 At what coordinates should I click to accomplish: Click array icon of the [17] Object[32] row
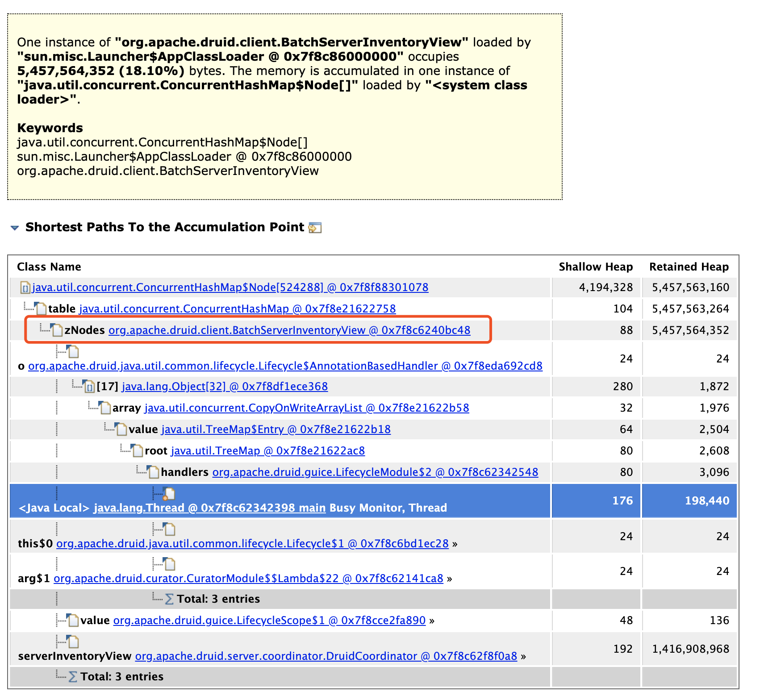tap(90, 387)
